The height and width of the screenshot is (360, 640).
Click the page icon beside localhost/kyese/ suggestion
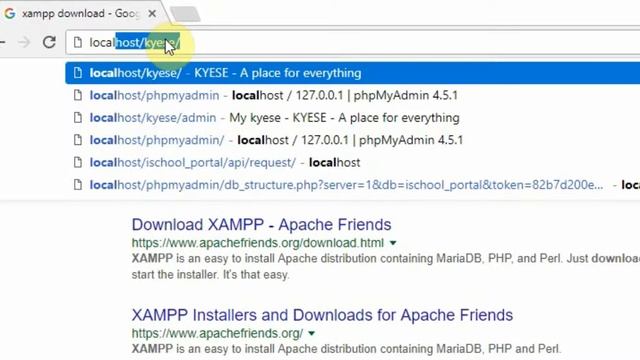pyautogui.click(x=78, y=73)
